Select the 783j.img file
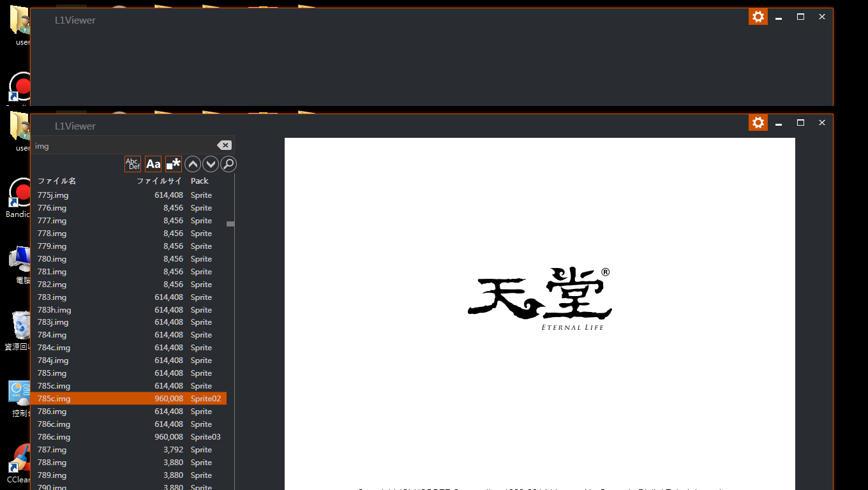Screen dimensions: 868x490 128,322
